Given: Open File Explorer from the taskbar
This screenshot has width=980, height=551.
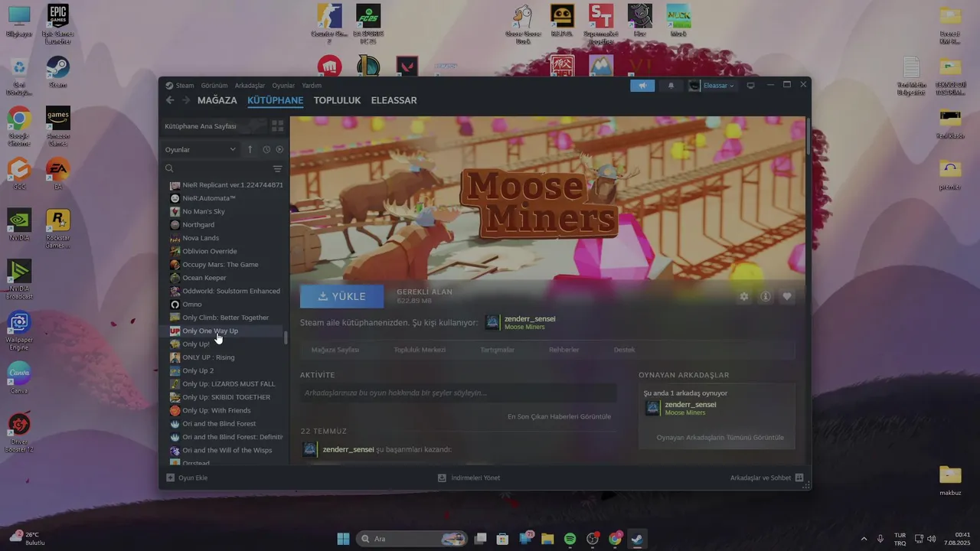Looking at the screenshot, I should (x=547, y=539).
